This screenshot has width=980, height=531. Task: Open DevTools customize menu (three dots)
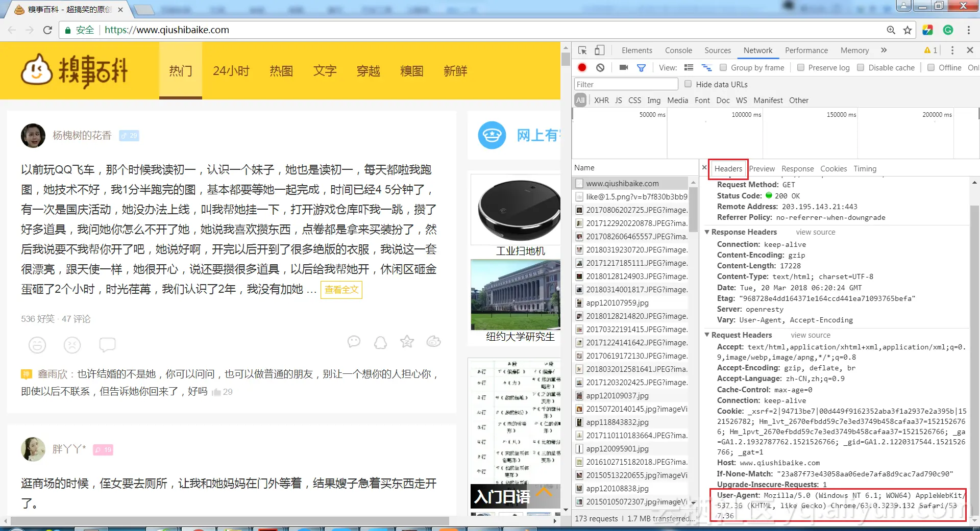952,50
